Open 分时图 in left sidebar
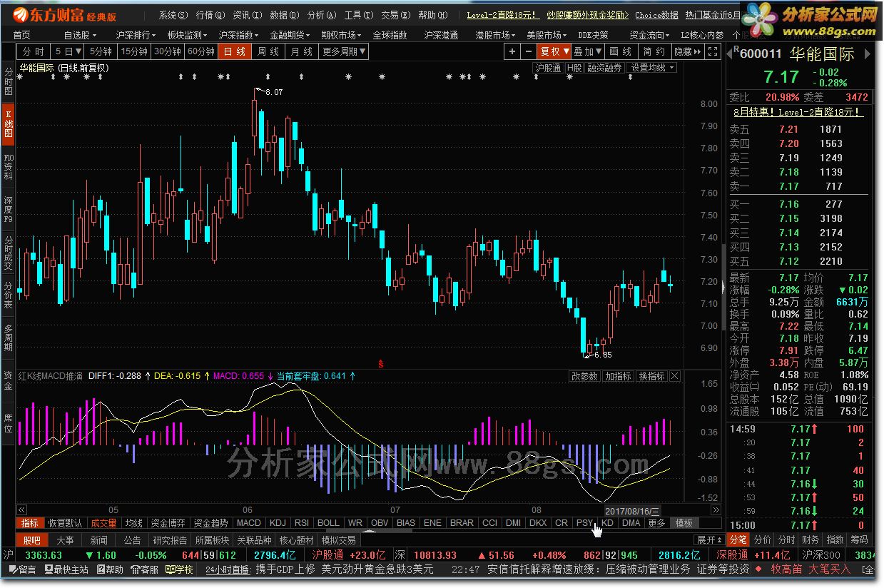This screenshot has width=884, height=588. [8, 82]
